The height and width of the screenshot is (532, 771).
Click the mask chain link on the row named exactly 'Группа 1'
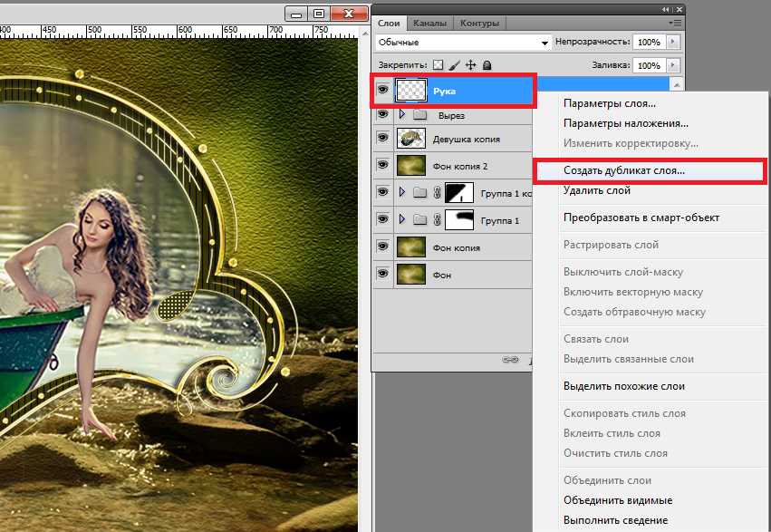pos(437,220)
